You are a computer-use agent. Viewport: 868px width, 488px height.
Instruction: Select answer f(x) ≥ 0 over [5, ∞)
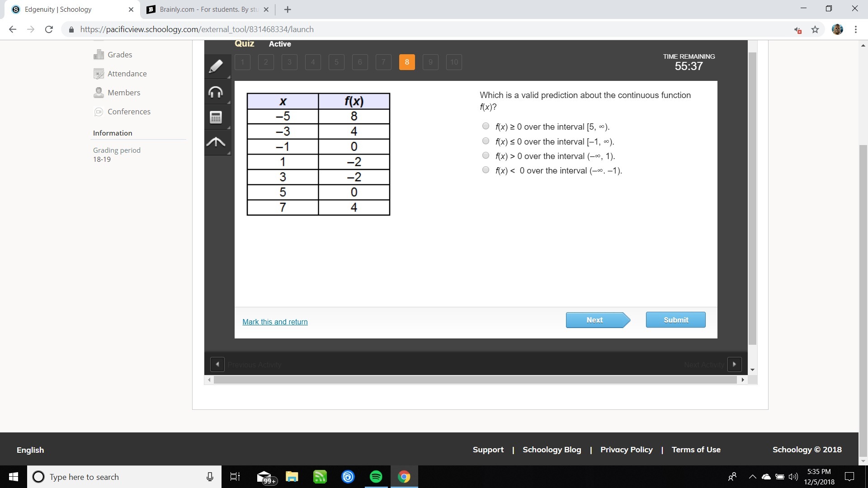tap(486, 126)
